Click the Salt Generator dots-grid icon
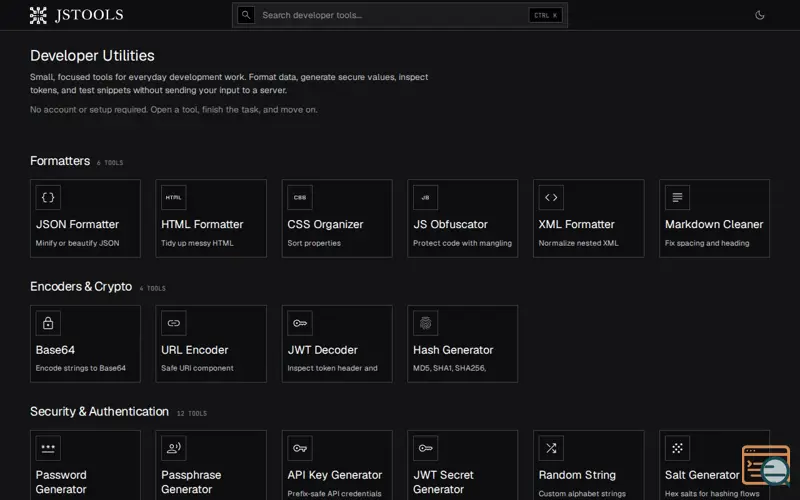The height and width of the screenshot is (500, 800). tap(677, 448)
